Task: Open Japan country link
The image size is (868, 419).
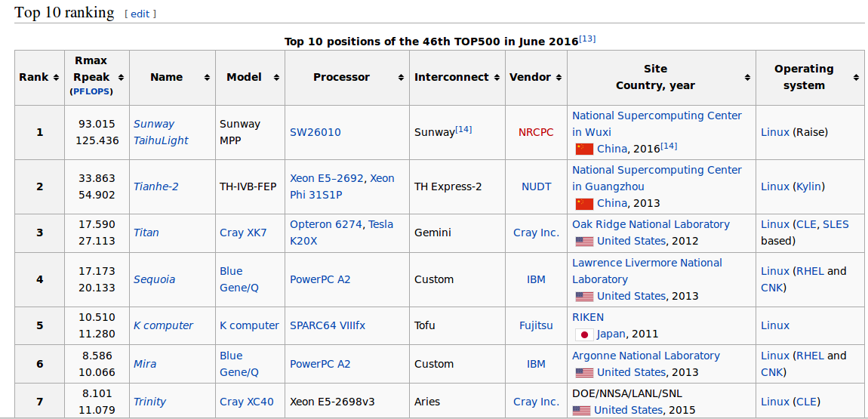Action: pyautogui.click(x=611, y=334)
